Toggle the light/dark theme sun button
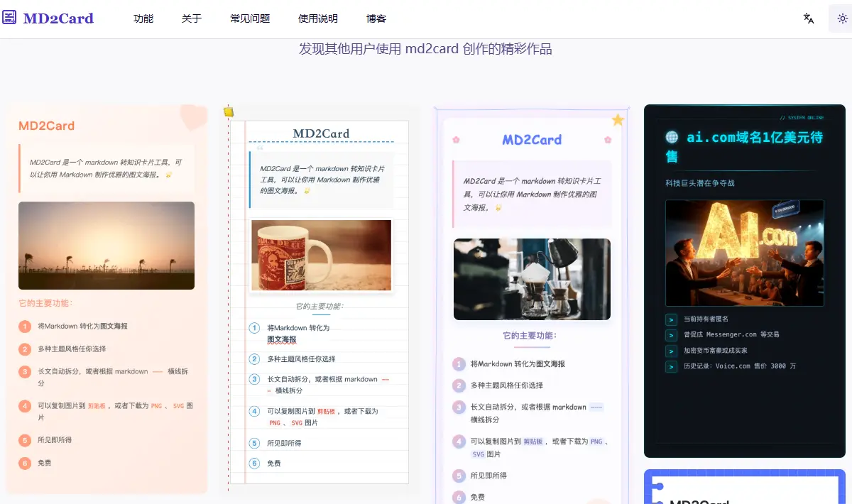This screenshot has width=852, height=504. pyautogui.click(x=842, y=18)
